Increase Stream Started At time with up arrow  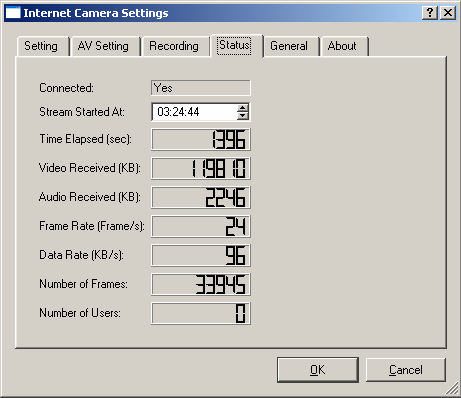[x=243, y=108]
